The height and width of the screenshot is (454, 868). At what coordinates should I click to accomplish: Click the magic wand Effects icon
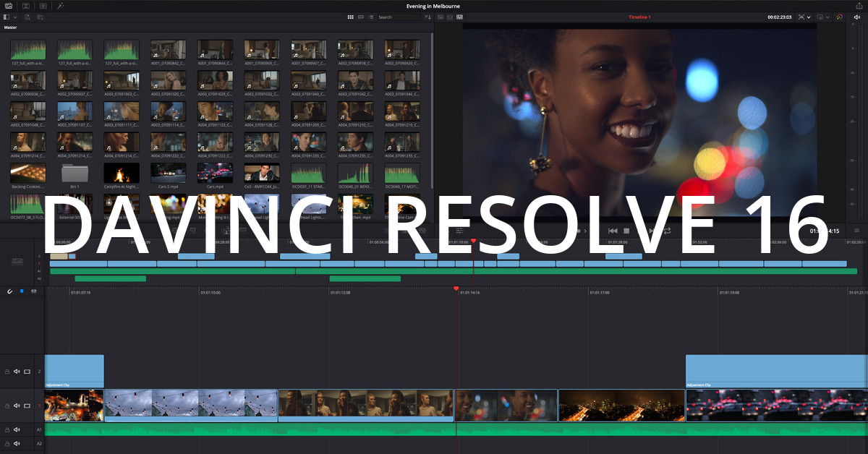point(61,6)
